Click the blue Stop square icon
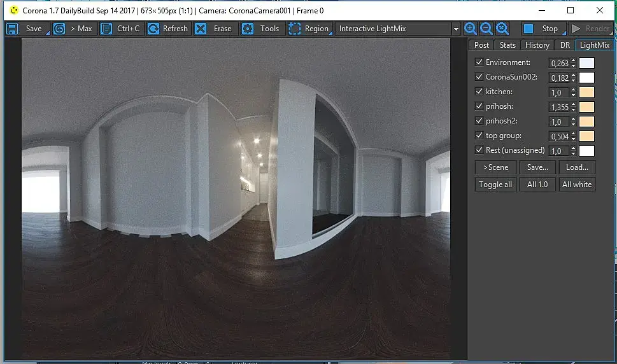The height and width of the screenshot is (364, 617). pos(528,29)
